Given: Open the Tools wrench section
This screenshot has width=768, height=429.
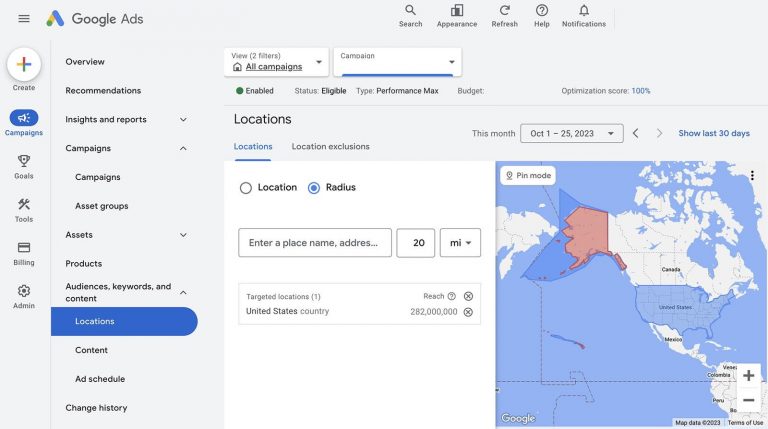Looking at the screenshot, I should click(x=24, y=210).
